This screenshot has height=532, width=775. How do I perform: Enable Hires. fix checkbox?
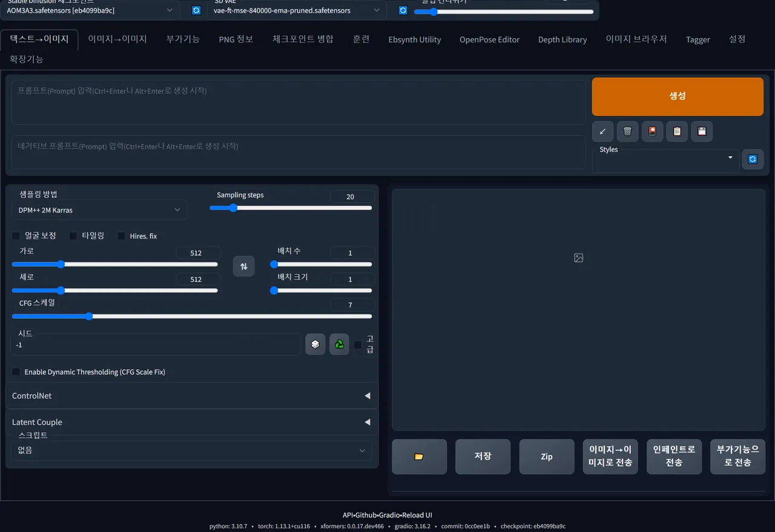coord(121,235)
